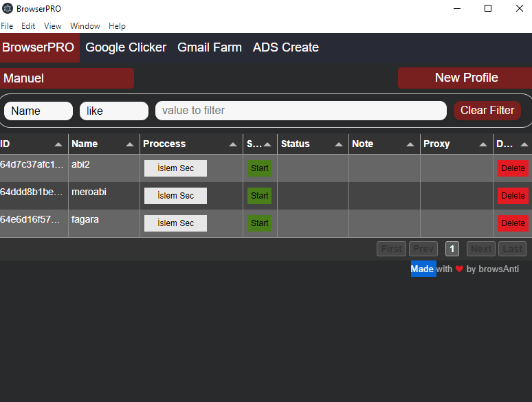Click the Next page button
The height and width of the screenshot is (402, 532).
481,249
